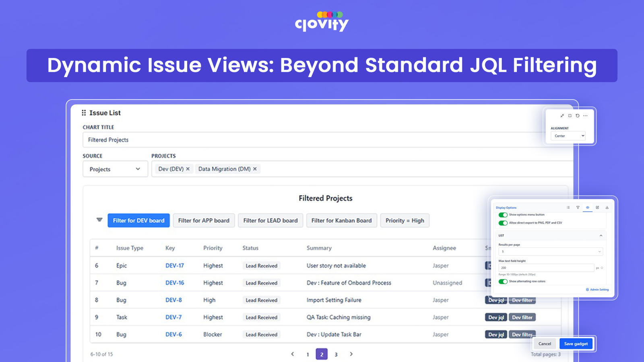Open issue DEV-17 link

tap(175, 266)
